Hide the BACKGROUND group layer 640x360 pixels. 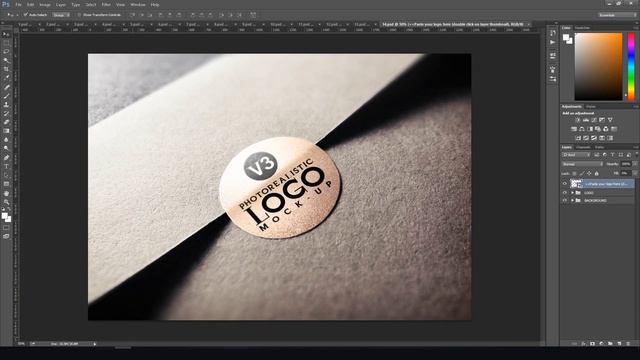click(x=565, y=200)
